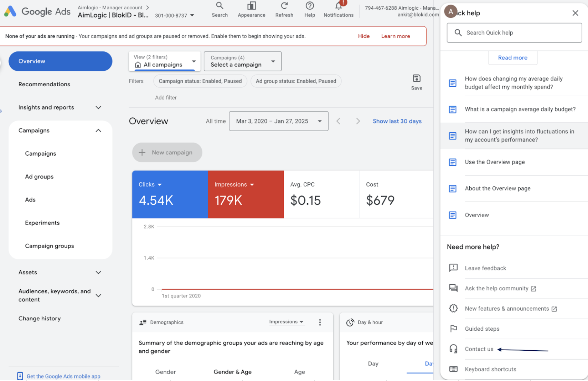Collapse the Campaigns section chevron
The image size is (588, 381).
coord(98,131)
